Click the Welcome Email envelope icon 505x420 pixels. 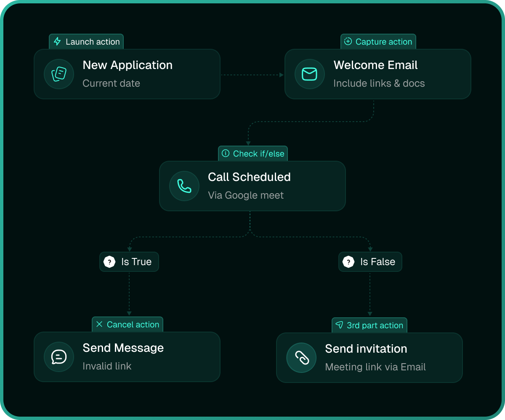point(310,74)
